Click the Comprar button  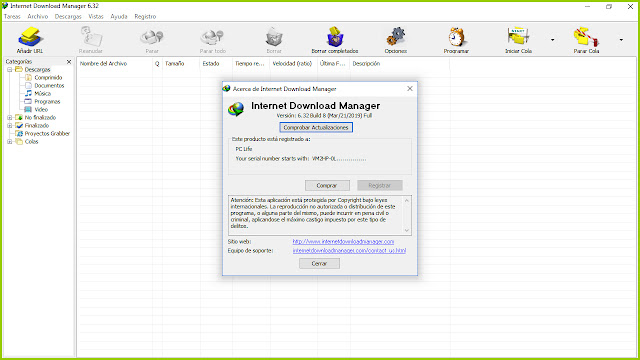coord(327,185)
